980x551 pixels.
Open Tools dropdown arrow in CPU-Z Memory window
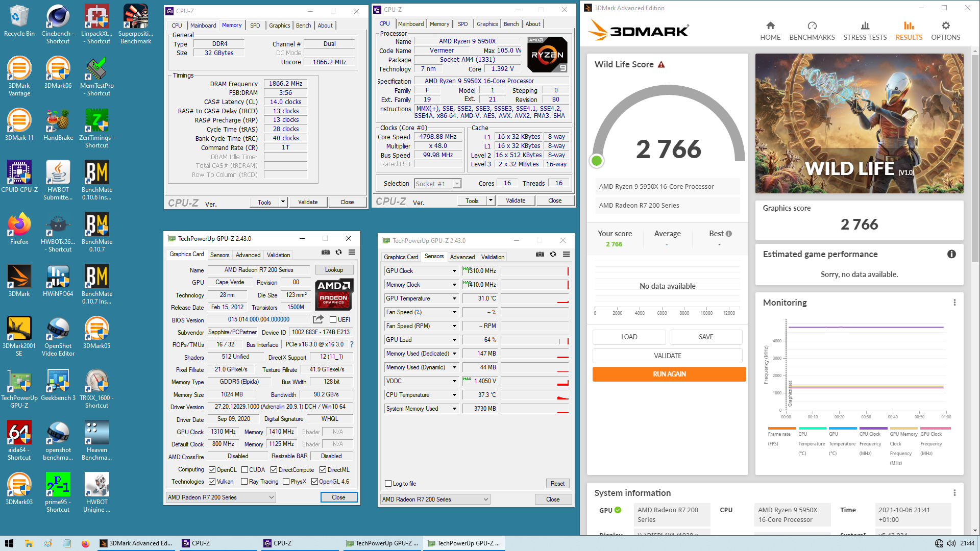point(283,202)
